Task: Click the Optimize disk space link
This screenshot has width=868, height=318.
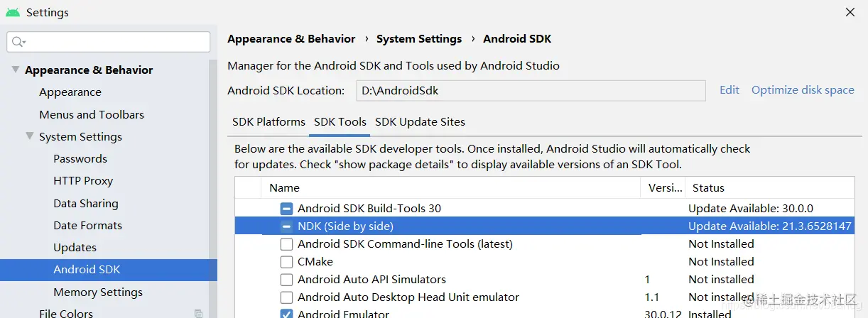Action: pos(803,90)
